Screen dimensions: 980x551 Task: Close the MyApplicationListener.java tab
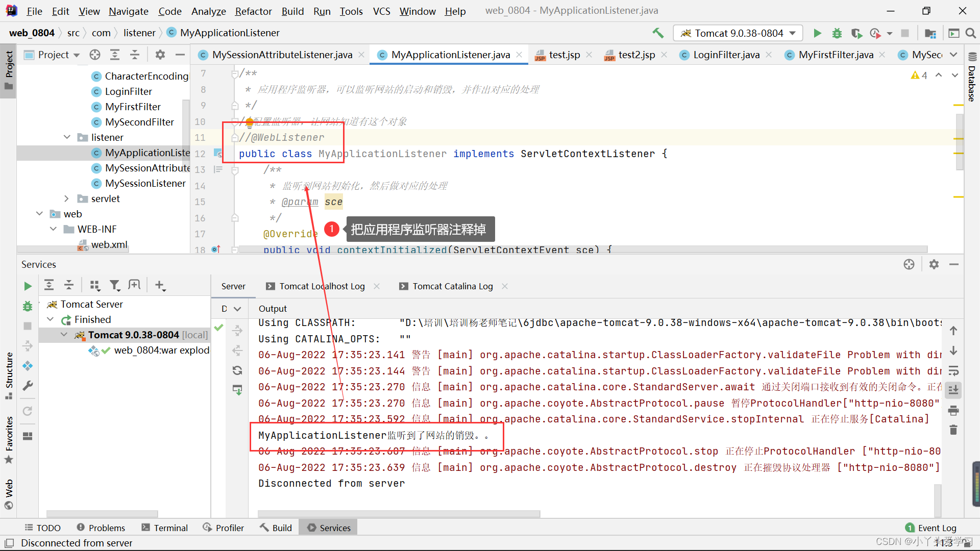click(519, 55)
